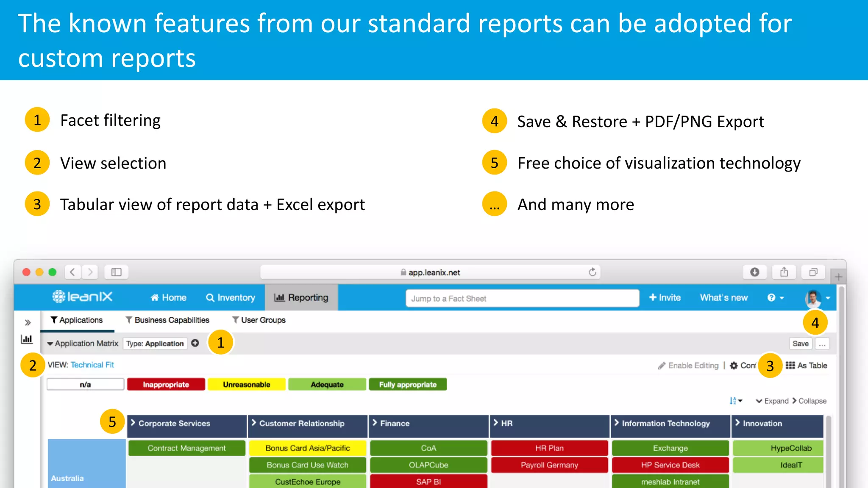Click the leanIX logo
The height and width of the screenshot is (488, 868).
click(x=83, y=297)
